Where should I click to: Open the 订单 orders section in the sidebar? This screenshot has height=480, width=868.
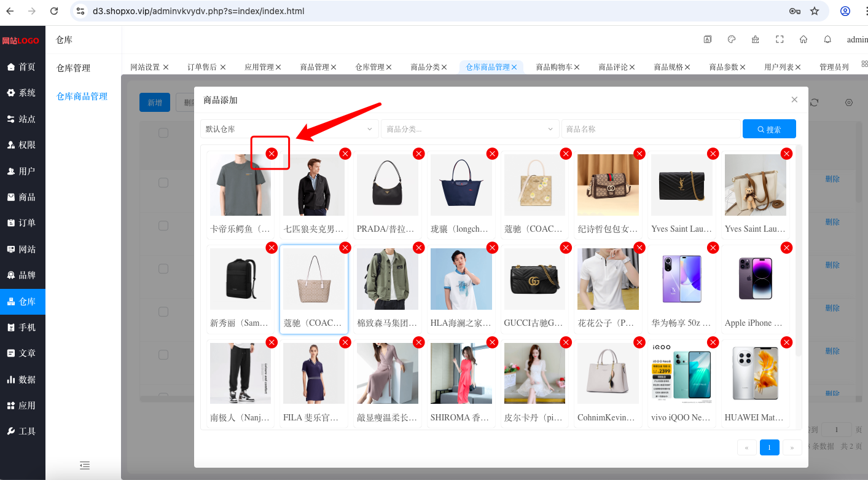(22, 223)
